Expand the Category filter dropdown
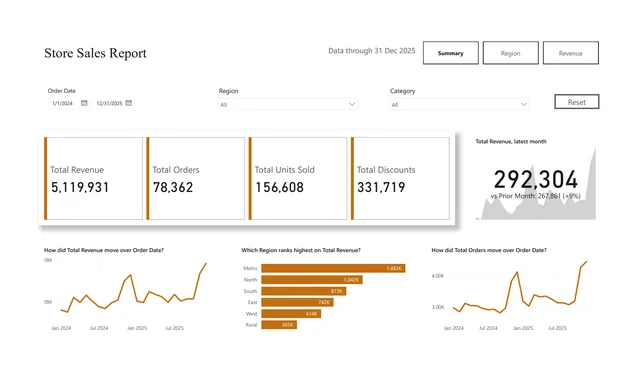Viewport: 640px width, 370px height. pyautogui.click(x=459, y=104)
